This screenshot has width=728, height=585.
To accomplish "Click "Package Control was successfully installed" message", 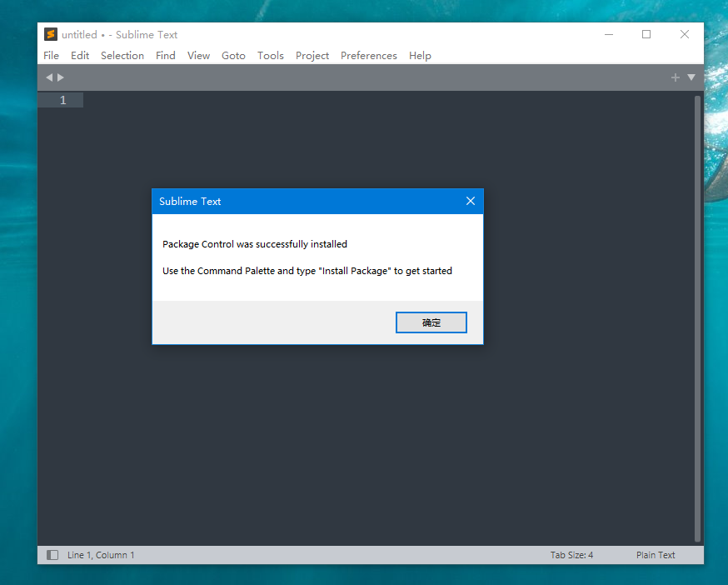I will (255, 244).
